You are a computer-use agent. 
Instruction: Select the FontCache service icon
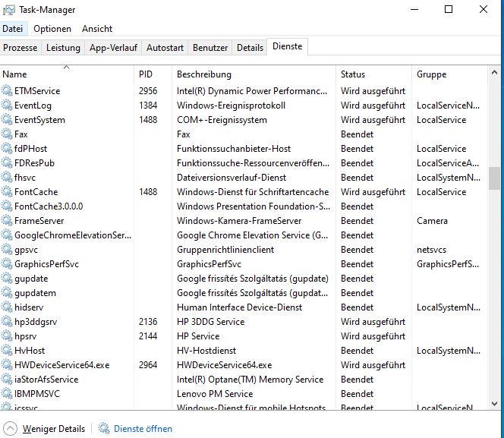point(8,192)
